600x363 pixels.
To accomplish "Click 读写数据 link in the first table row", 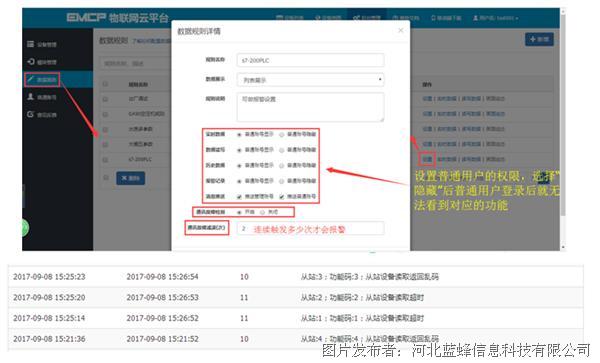I will [471, 99].
